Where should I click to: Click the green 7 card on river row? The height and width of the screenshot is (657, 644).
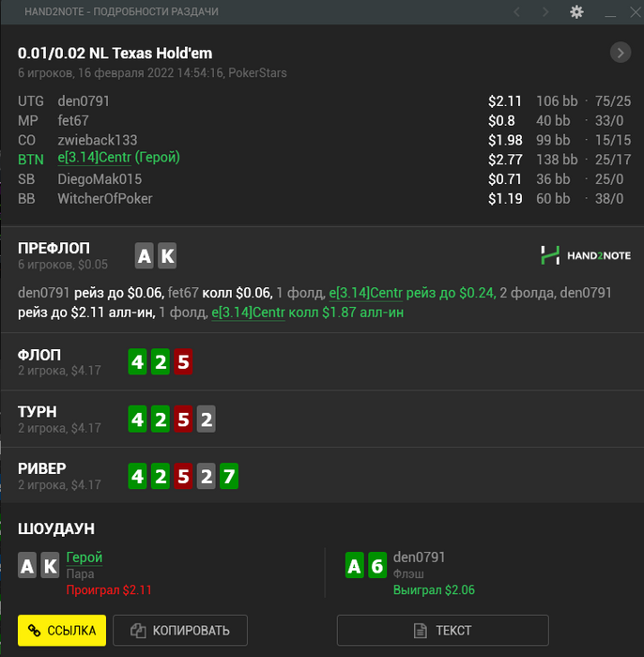tap(229, 476)
